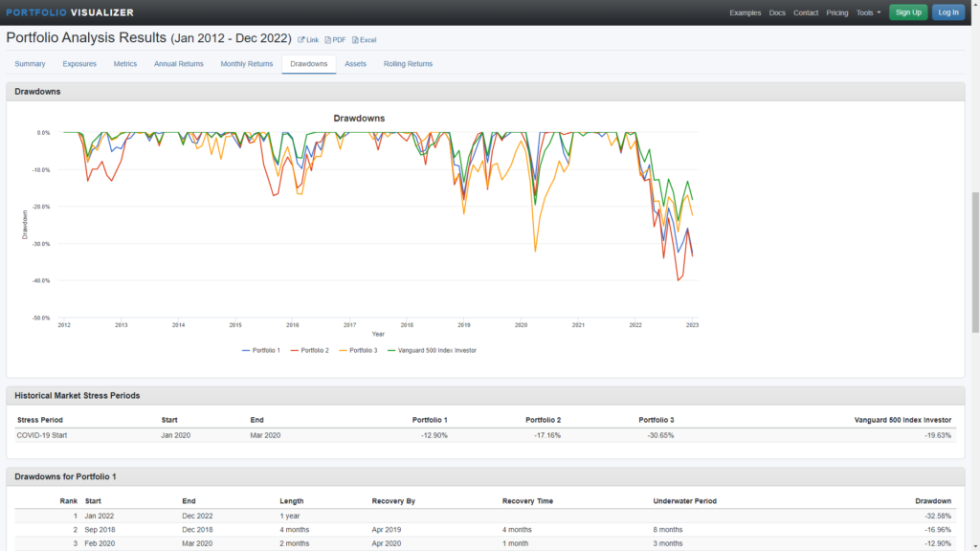Open the Tools dropdown menu
Image resolution: width=980 pixels, height=551 pixels.
pyautogui.click(x=869, y=12)
